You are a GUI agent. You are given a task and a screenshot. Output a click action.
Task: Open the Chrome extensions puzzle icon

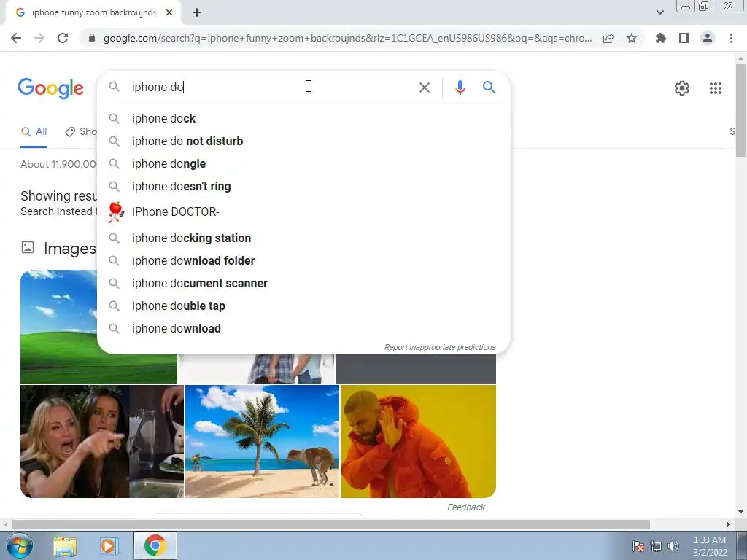point(661,38)
